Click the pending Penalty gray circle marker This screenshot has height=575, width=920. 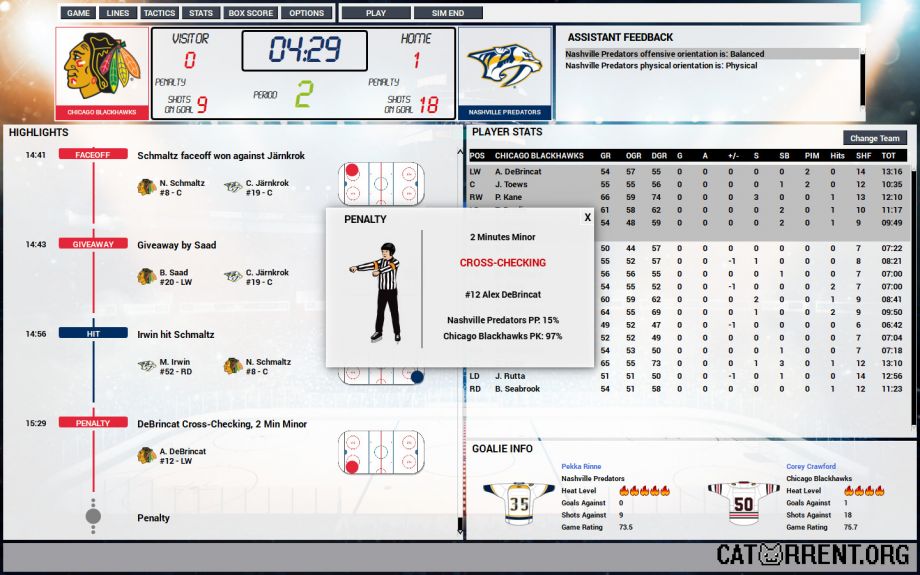point(93,516)
